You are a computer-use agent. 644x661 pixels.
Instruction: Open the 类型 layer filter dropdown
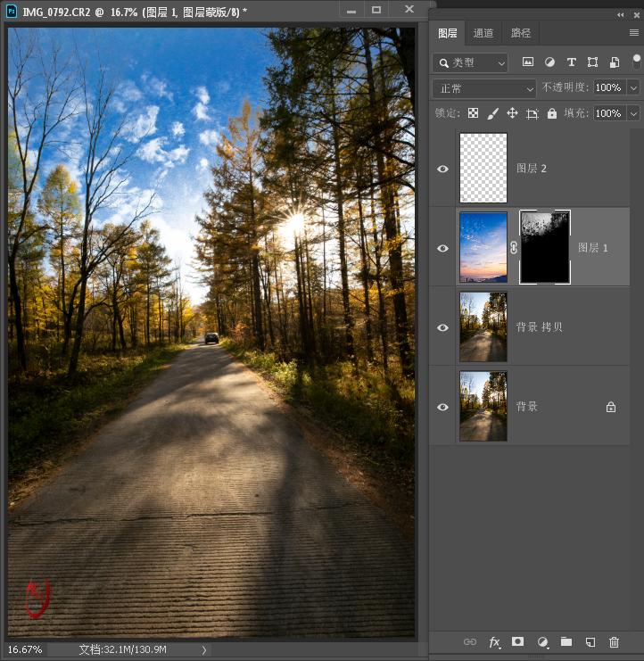coord(470,62)
